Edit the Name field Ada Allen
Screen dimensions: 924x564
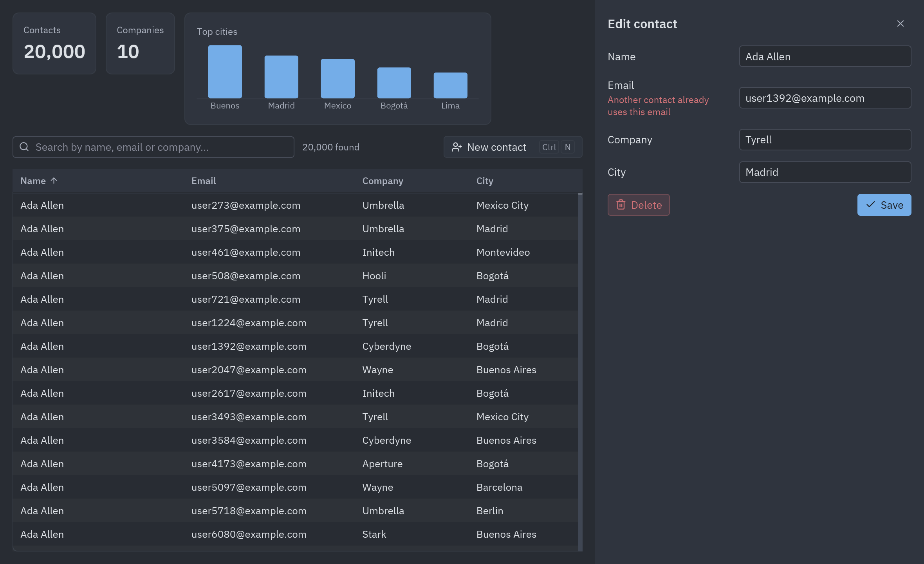825,56
